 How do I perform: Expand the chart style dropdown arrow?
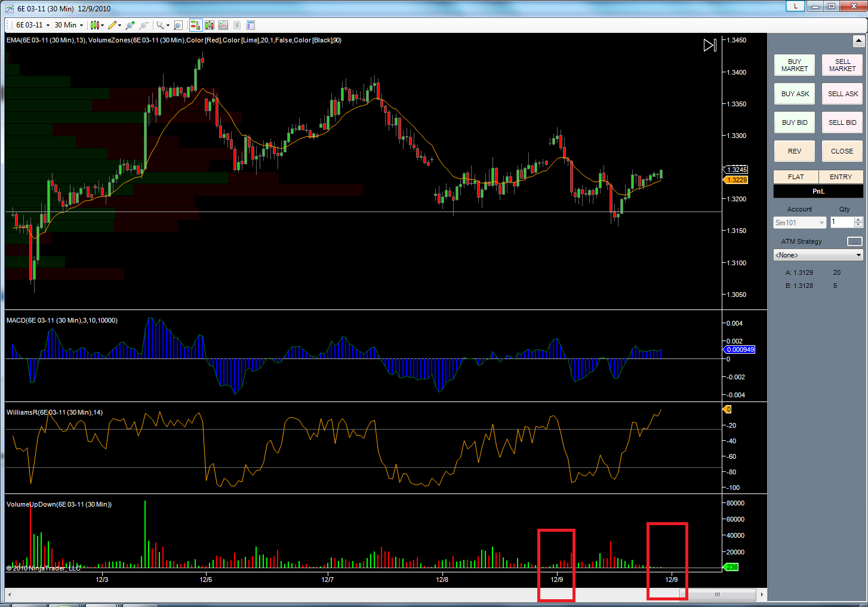click(x=103, y=25)
